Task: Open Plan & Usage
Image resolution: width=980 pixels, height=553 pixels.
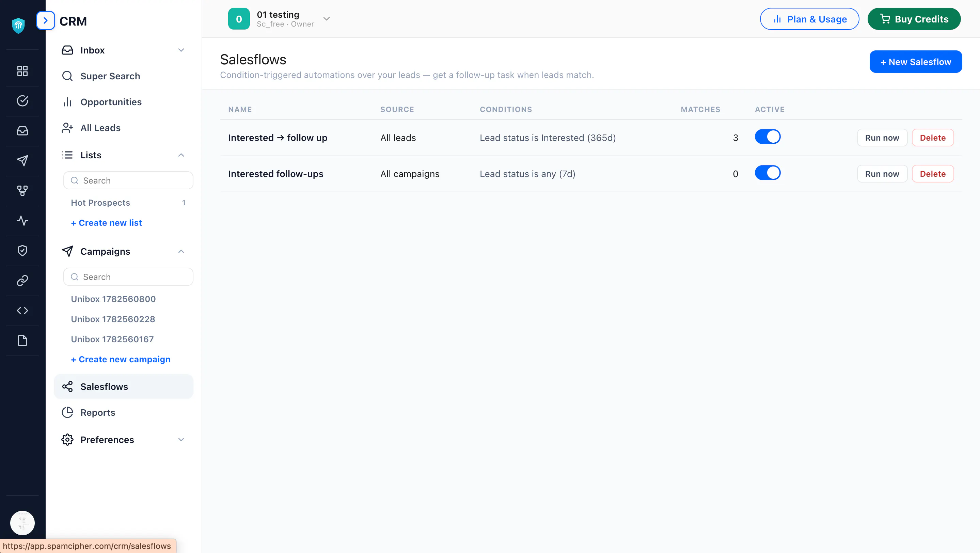Action: point(809,19)
